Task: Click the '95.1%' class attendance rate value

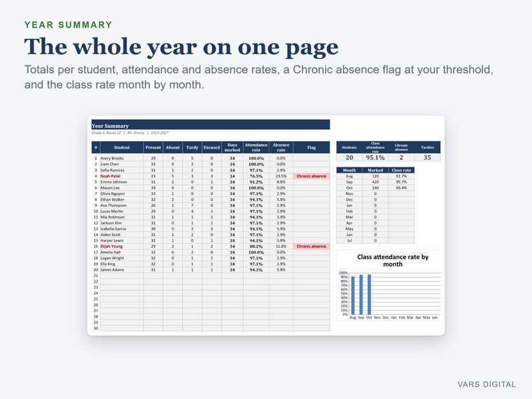Action: (375, 157)
